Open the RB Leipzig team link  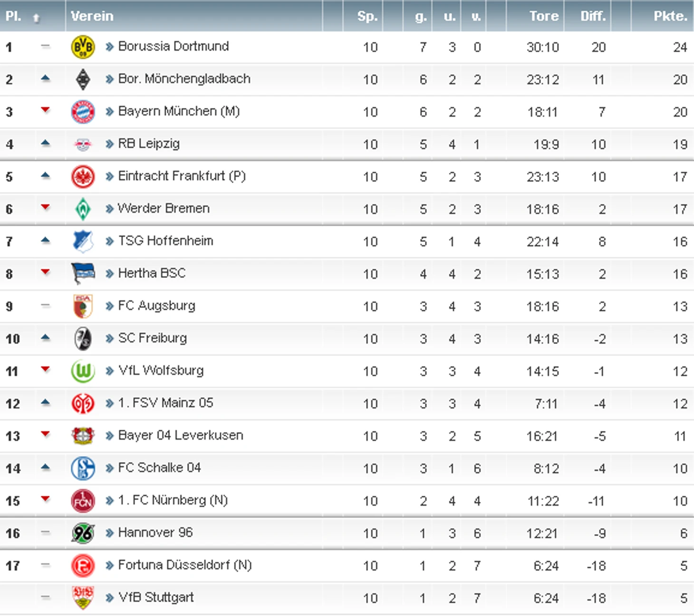[149, 144]
